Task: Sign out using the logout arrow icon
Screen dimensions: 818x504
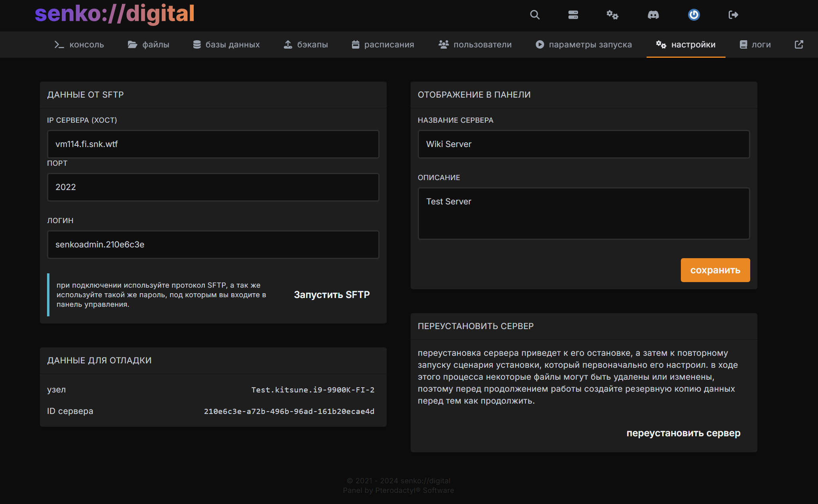Action: 733,15
